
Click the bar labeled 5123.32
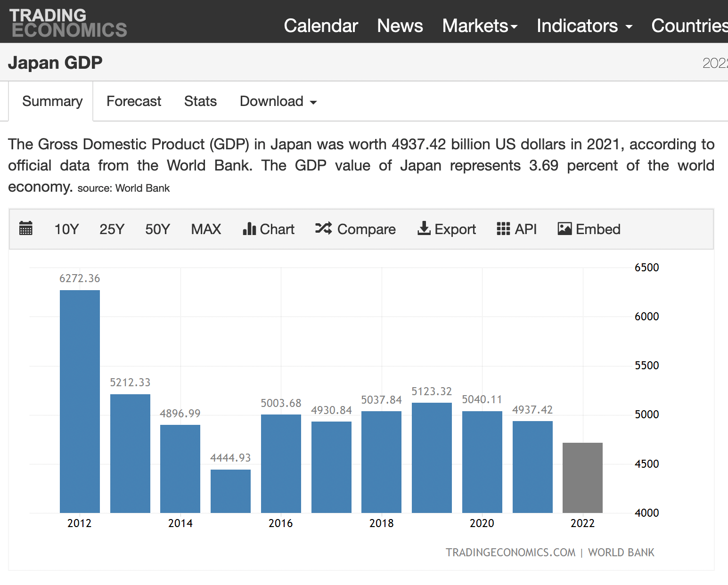point(432,458)
